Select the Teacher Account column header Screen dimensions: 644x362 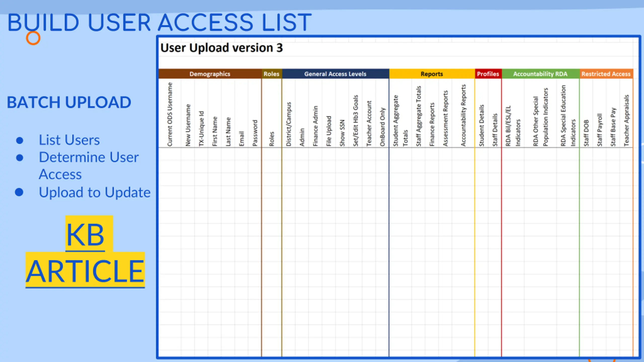369,123
